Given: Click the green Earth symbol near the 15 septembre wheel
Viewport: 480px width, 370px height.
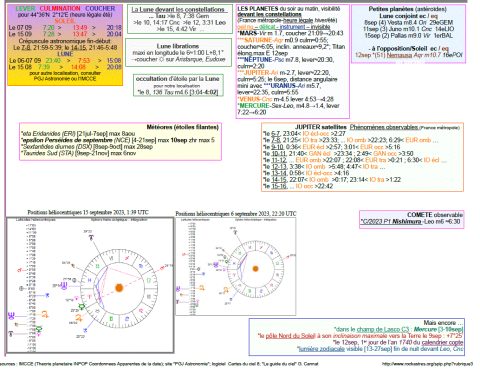Looking at the screenshot, I should pos(81,306).
